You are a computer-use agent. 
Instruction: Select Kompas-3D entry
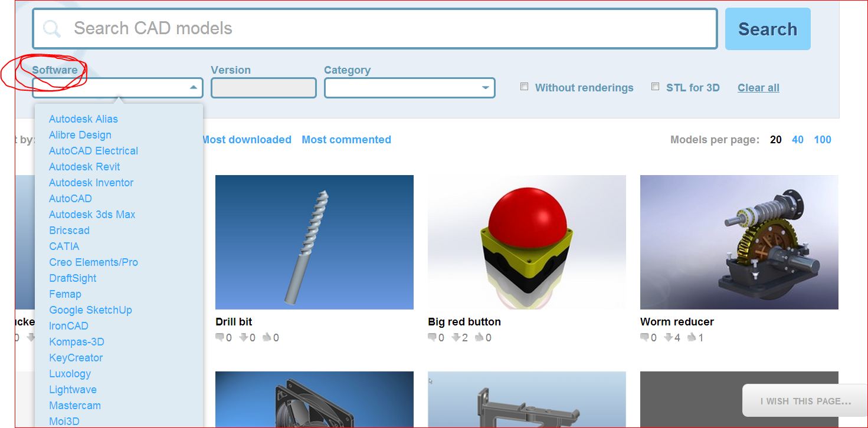point(77,341)
